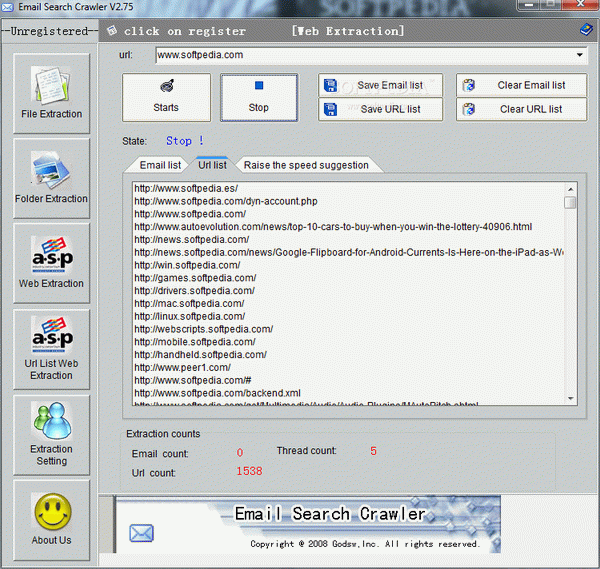Click url list scroll up arrow

click(570, 189)
